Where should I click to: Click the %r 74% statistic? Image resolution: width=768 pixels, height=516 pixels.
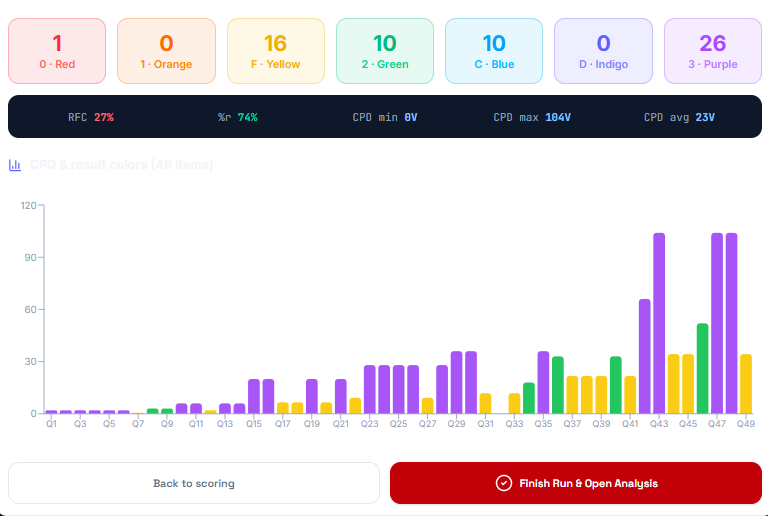coord(238,117)
